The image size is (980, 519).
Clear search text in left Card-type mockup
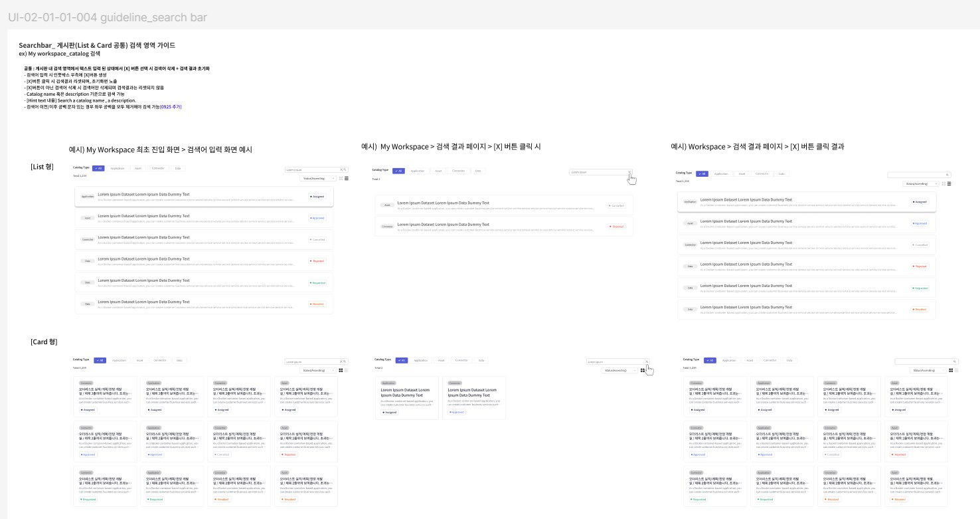click(x=342, y=362)
